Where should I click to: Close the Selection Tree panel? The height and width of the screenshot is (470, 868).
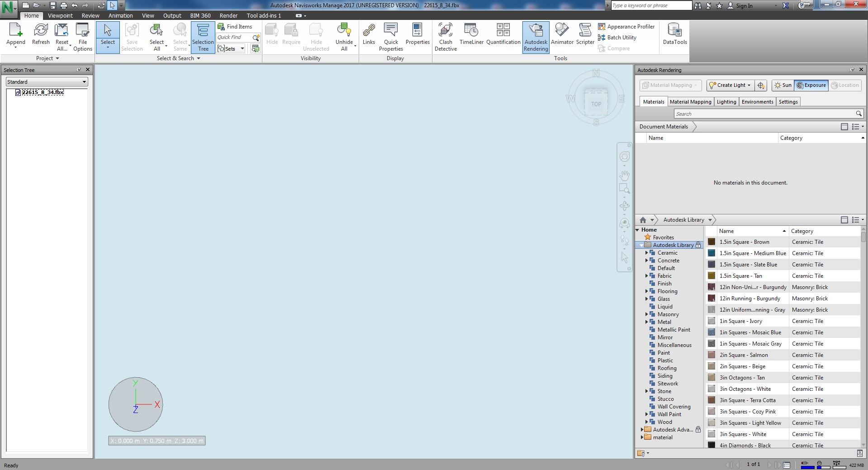[88, 70]
